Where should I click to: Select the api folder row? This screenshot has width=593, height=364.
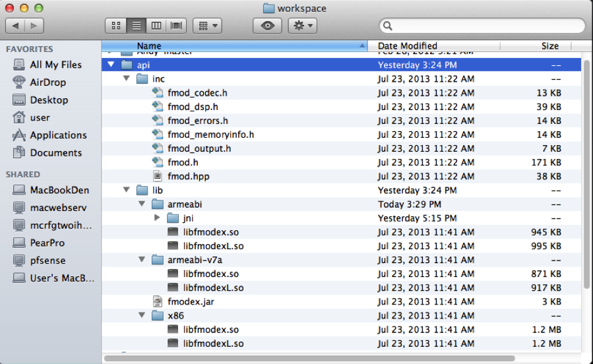[341, 65]
